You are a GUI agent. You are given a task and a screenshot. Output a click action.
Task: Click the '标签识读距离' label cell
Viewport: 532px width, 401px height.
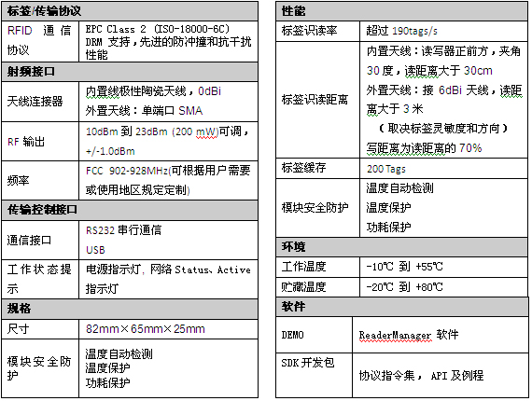click(x=317, y=100)
